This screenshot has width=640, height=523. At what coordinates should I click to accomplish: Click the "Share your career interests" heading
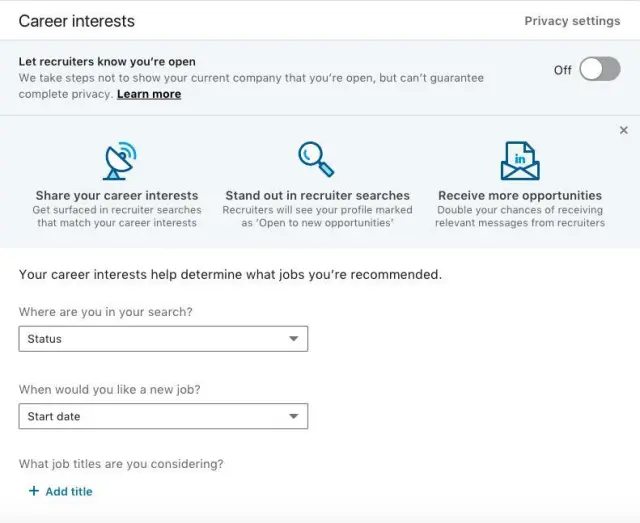(x=117, y=196)
